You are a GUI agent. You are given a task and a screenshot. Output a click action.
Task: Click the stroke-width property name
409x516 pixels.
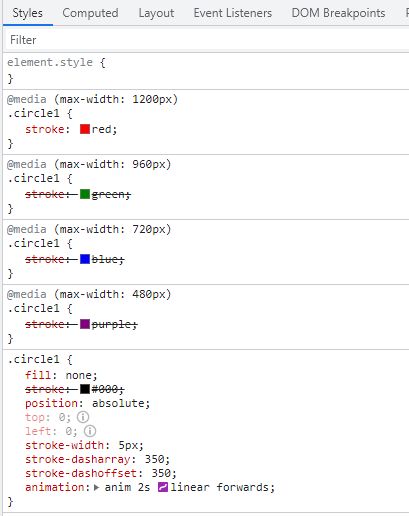65,445
